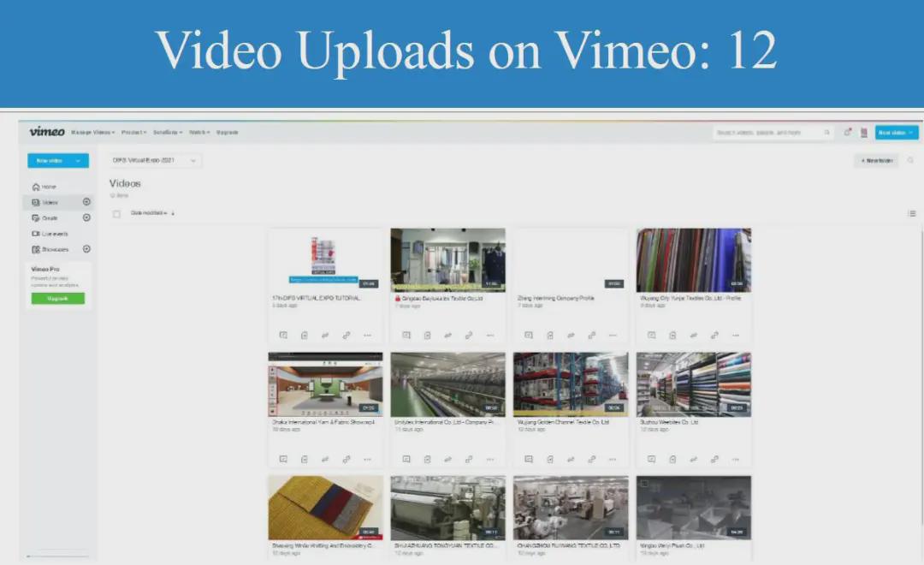Copy link icon under 17th DIFS tutorial video
Viewport: 924px width, 565px height.
[346, 336]
